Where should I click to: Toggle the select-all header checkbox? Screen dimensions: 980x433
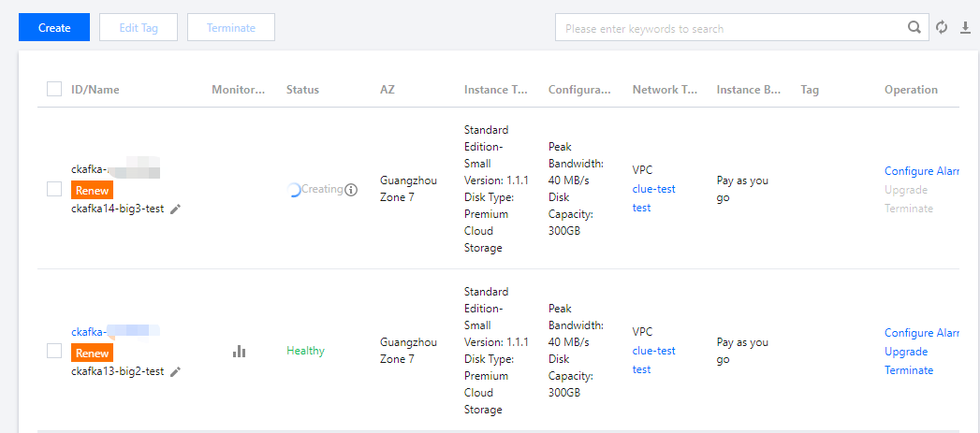(54, 90)
